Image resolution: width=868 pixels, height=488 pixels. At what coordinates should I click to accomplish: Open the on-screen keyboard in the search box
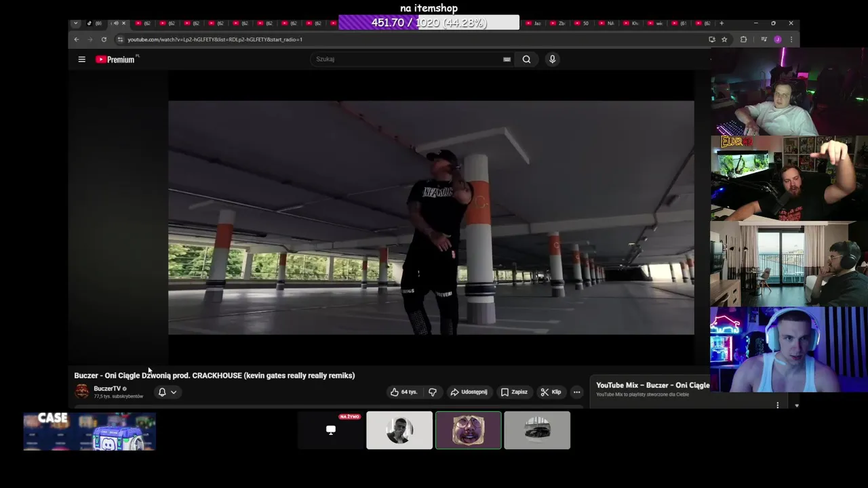pos(507,59)
